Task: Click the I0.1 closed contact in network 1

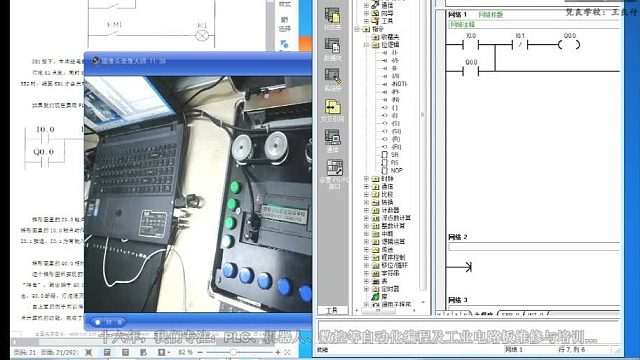Action: [x=520, y=45]
